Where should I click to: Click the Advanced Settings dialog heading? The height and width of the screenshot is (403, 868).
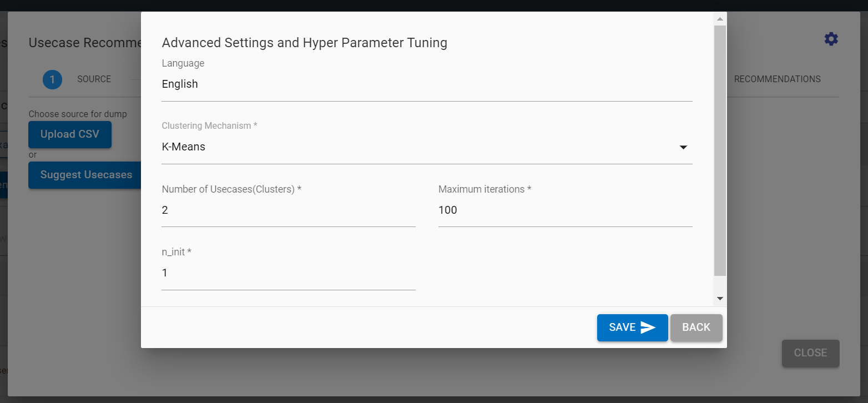pyautogui.click(x=304, y=43)
